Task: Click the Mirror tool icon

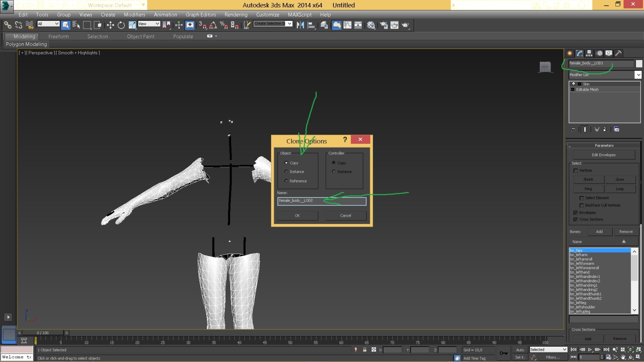Action: point(300,25)
